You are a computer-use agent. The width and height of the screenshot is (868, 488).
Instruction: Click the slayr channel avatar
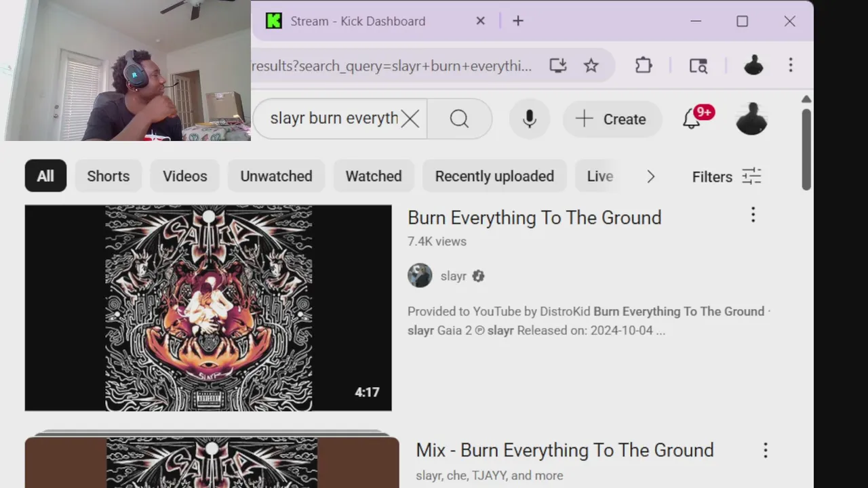(x=420, y=276)
